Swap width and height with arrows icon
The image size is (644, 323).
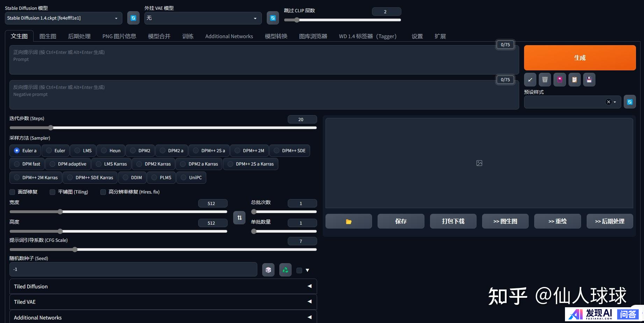pos(239,218)
